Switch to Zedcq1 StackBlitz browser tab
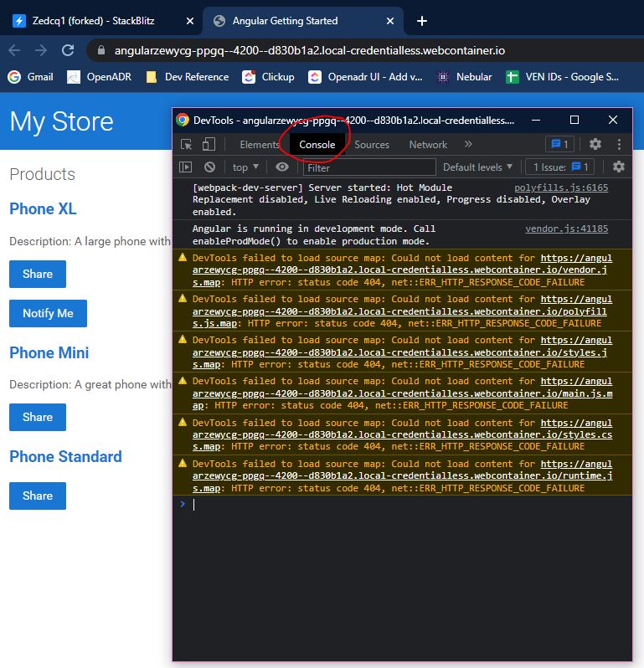Screen dimensions: 644x668 pos(93,21)
